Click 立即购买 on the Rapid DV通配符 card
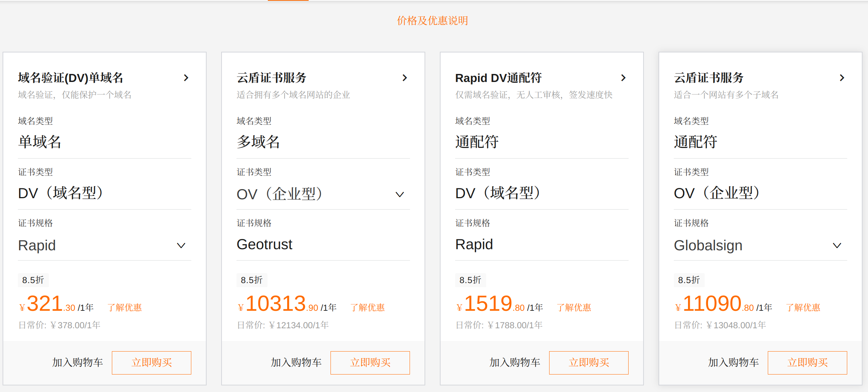This screenshot has width=868, height=392. pyautogui.click(x=589, y=362)
